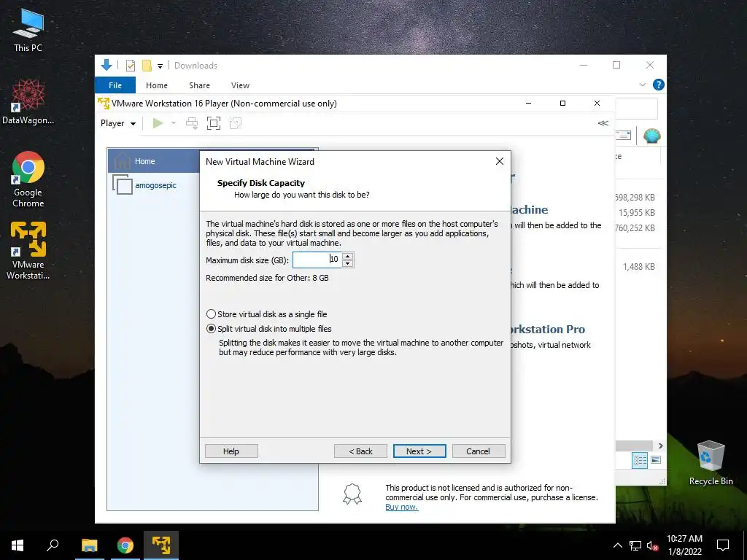Select Split virtual disk into multiple files

tap(268, 329)
